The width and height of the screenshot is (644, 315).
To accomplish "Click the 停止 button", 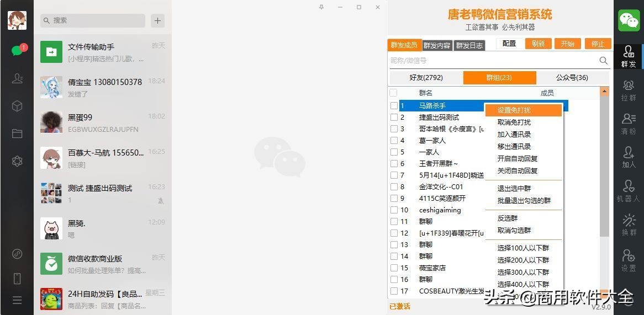I will 598,44.
